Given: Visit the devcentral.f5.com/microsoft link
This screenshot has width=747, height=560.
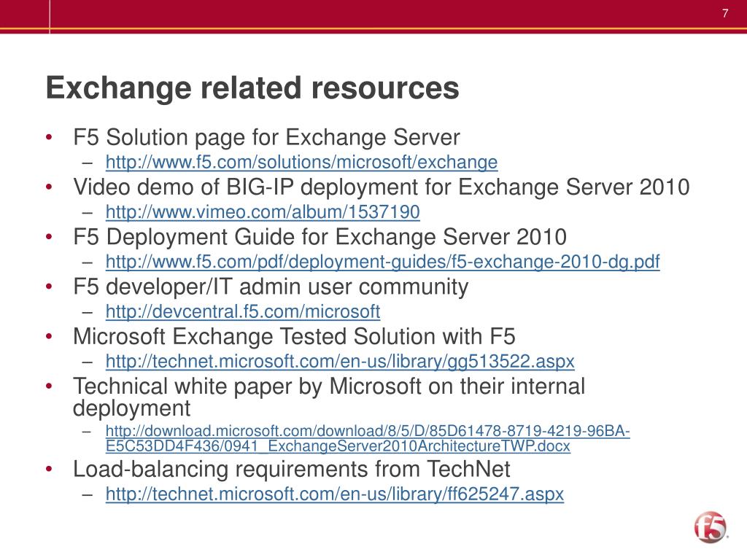Looking at the screenshot, I should tap(242, 311).
